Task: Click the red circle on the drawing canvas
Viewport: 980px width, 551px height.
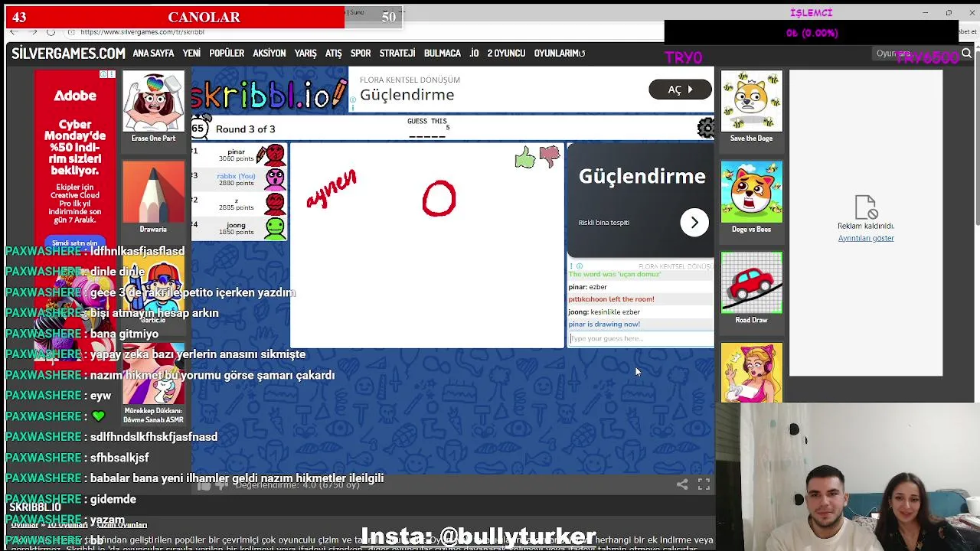Action: [x=439, y=199]
